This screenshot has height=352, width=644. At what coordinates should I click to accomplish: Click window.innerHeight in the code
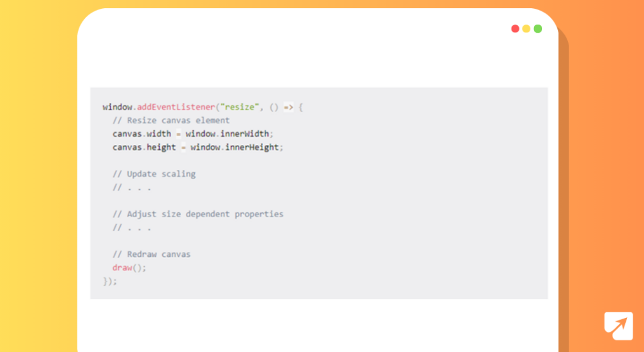[x=236, y=147]
